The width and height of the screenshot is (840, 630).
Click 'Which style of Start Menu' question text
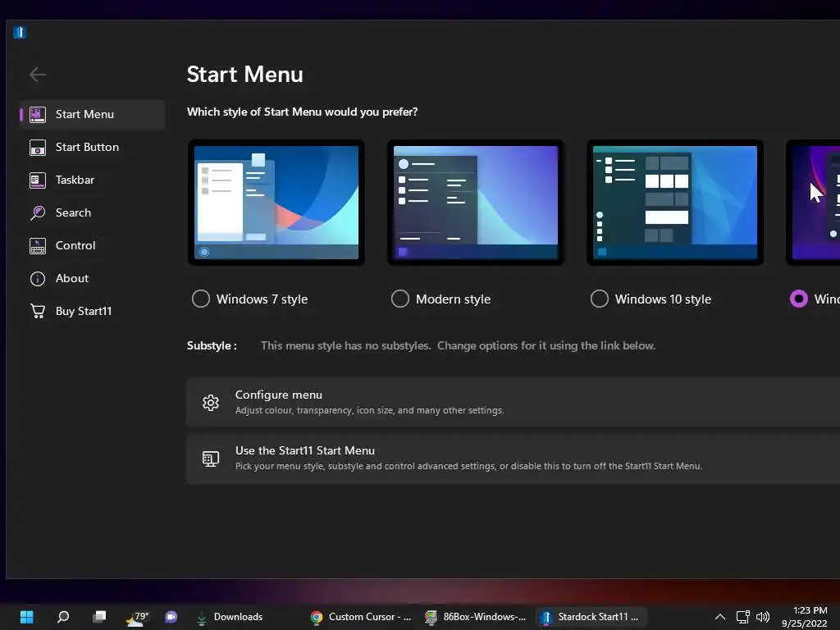coord(302,112)
